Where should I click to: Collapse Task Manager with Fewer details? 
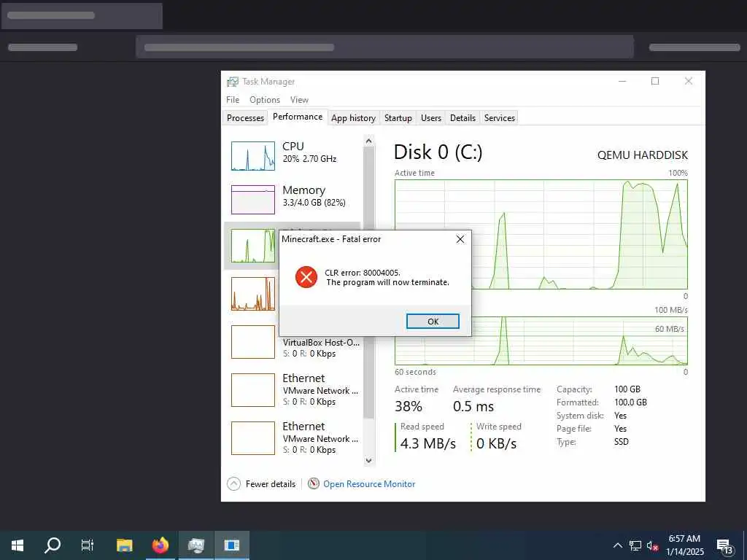coord(261,484)
